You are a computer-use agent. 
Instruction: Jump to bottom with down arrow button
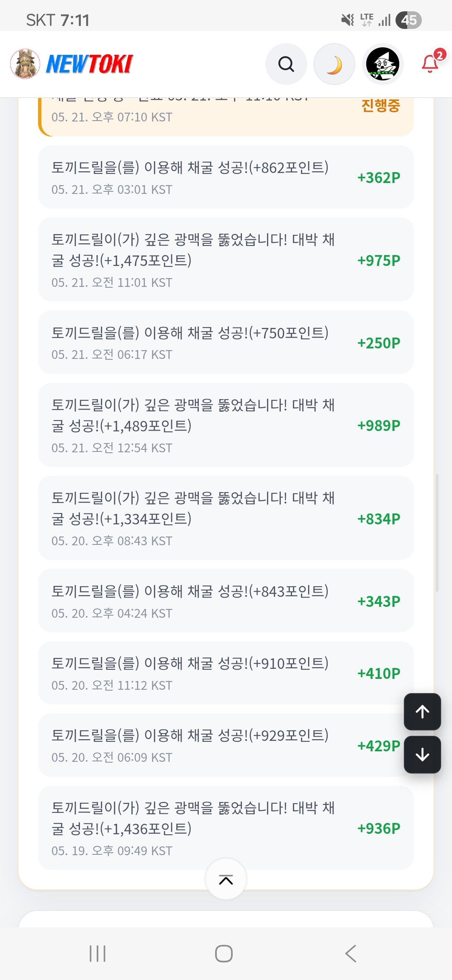[x=422, y=755]
